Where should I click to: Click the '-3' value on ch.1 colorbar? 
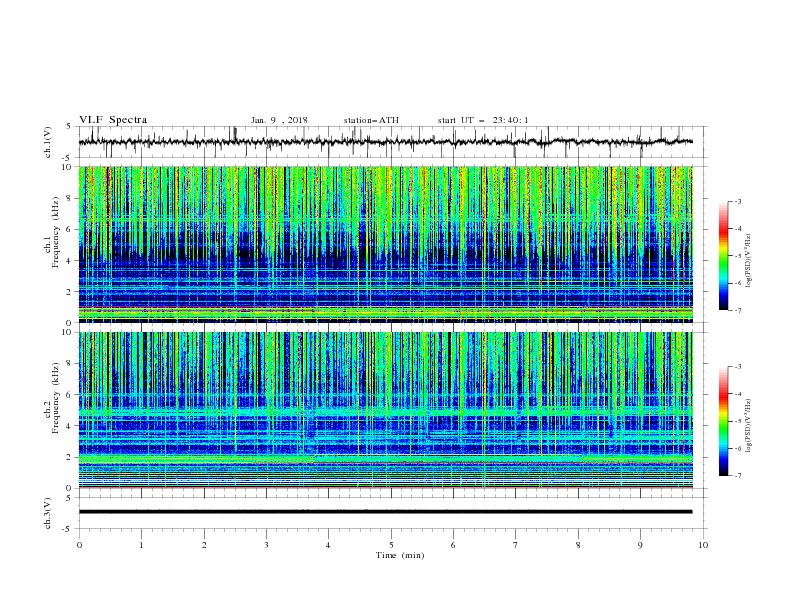738,201
